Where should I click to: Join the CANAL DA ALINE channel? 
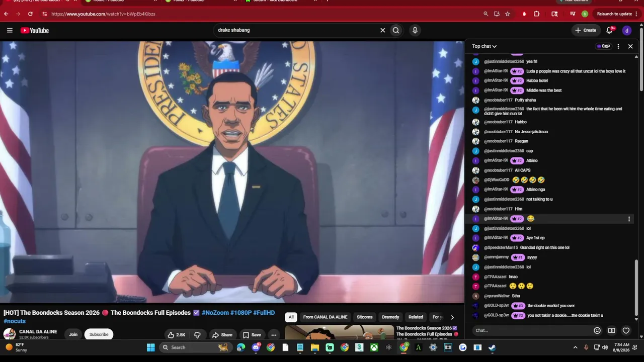click(x=73, y=334)
